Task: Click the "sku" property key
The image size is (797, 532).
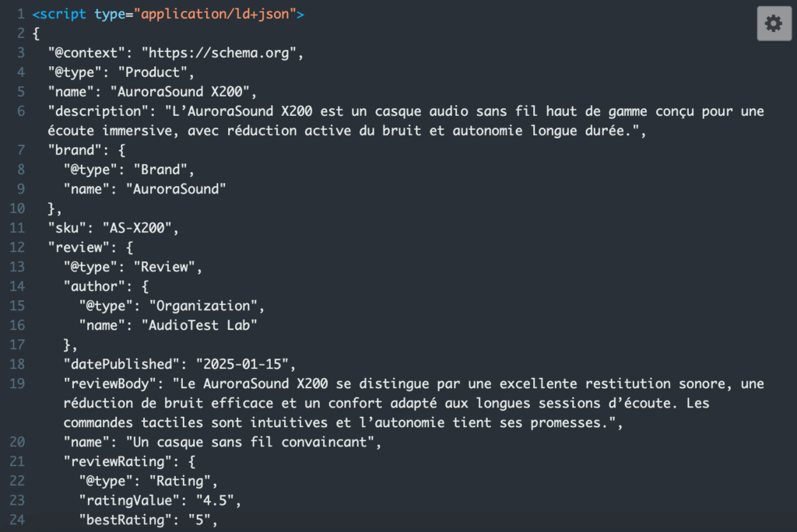Action: tap(67, 228)
